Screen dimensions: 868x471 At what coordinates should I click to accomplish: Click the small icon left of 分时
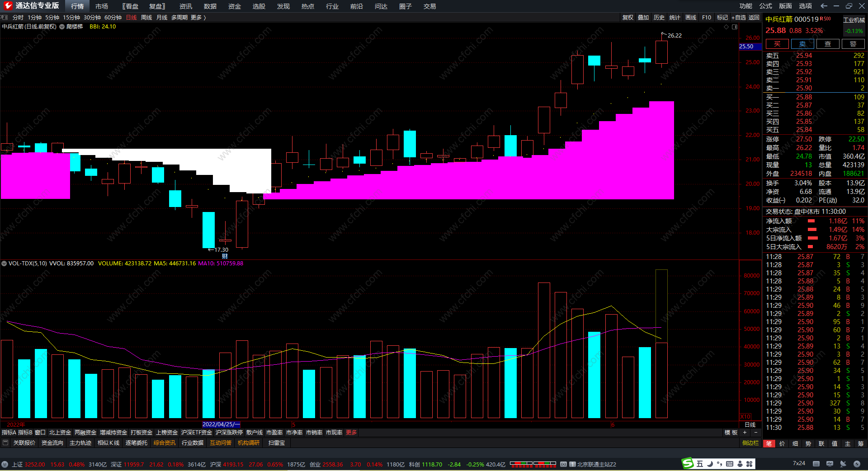(x=5, y=18)
